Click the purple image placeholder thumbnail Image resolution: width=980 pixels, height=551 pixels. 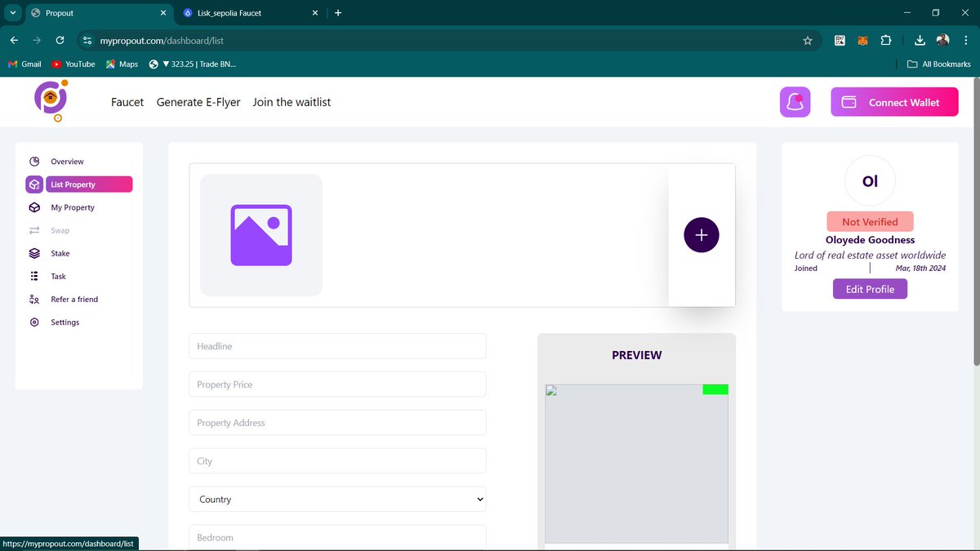[261, 235]
